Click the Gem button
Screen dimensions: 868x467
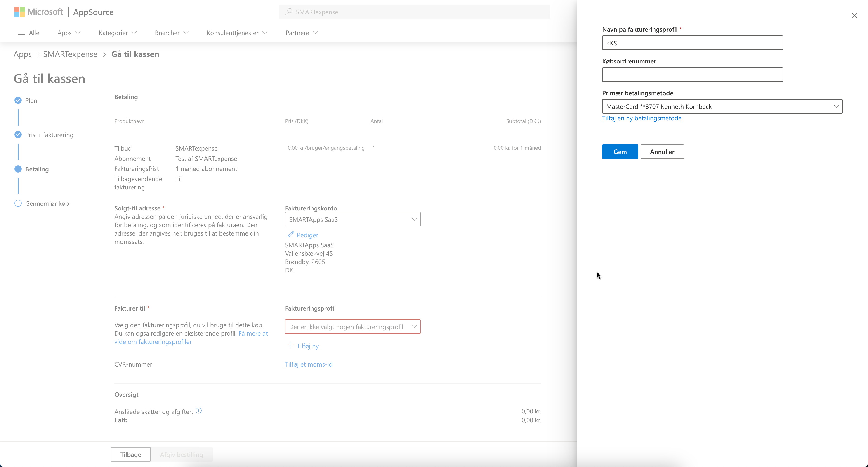click(x=620, y=152)
